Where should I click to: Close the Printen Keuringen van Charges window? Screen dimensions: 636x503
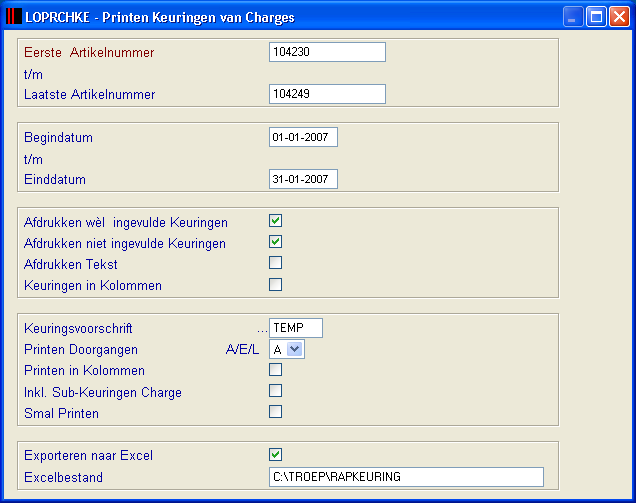point(619,17)
